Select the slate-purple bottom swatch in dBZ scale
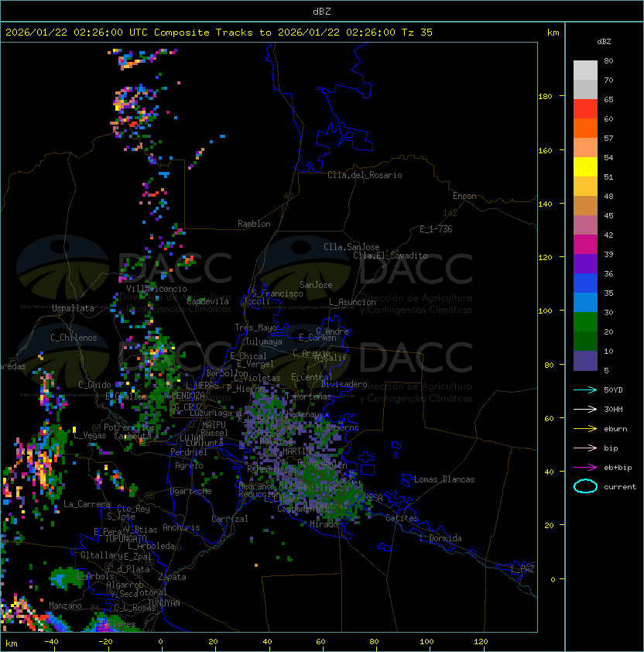The width and height of the screenshot is (644, 652). point(585,361)
